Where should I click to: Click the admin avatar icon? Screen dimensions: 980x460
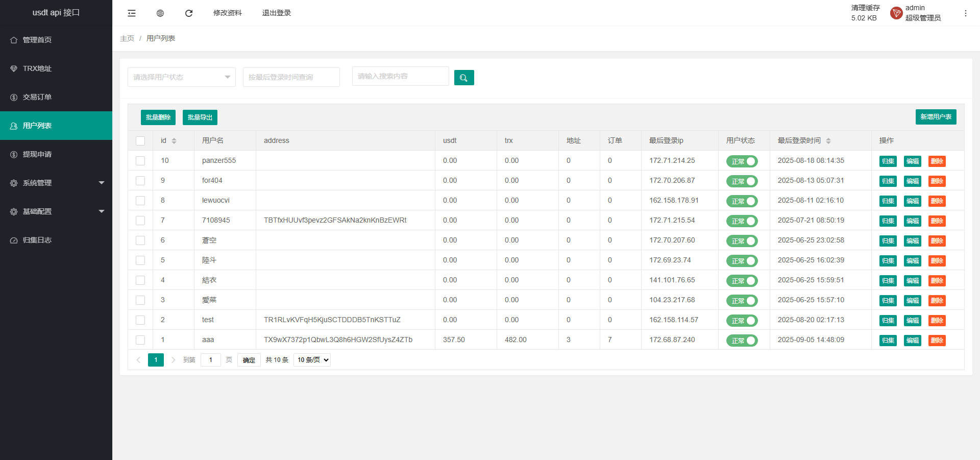click(896, 13)
